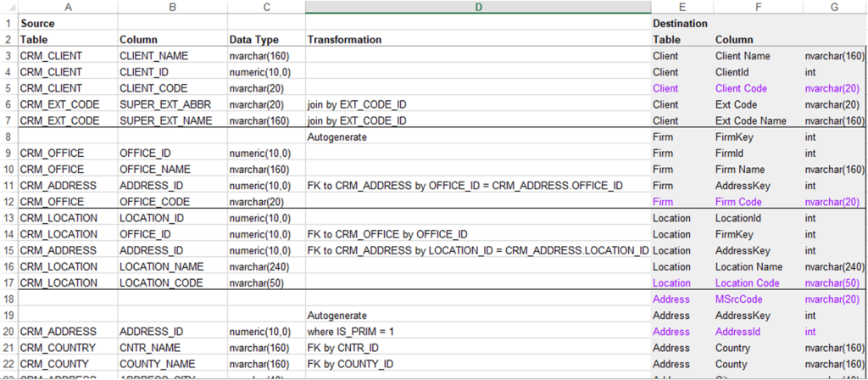The height and width of the screenshot is (380, 868).
Task: Click the Destination heading cell
Action: click(x=682, y=24)
